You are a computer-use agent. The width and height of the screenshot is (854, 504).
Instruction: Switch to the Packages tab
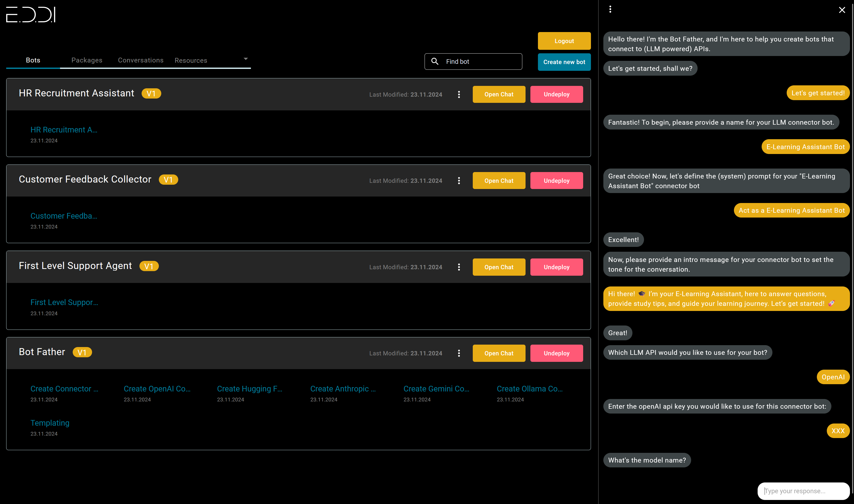(x=87, y=60)
